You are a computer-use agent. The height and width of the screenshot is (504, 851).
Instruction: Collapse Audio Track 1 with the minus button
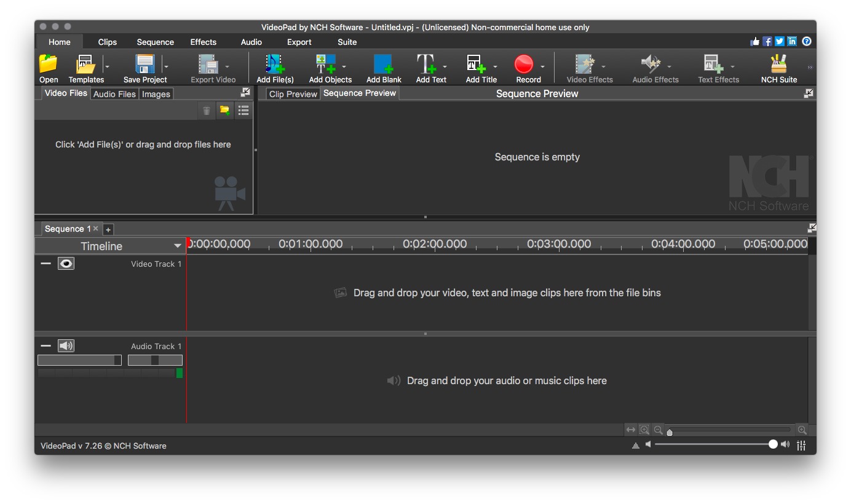click(46, 346)
